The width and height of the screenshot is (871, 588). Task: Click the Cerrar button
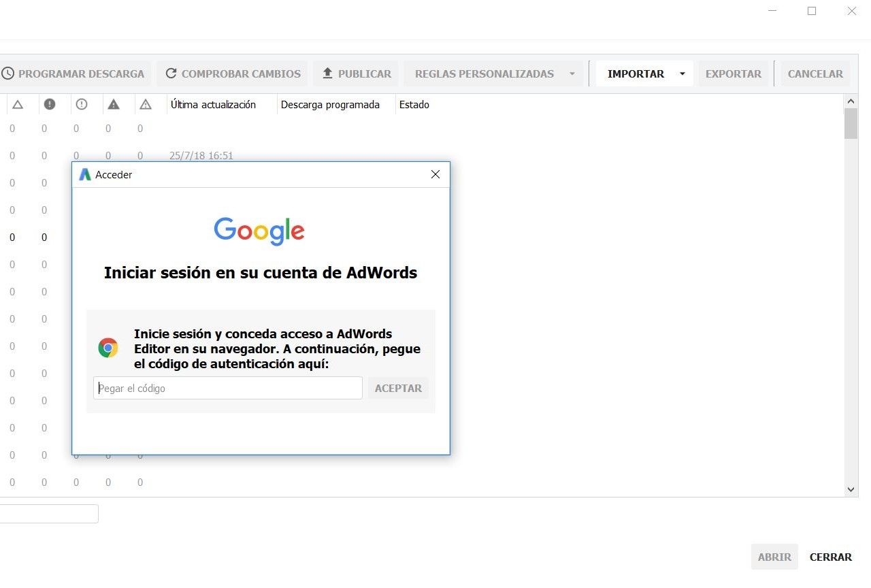[831, 557]
